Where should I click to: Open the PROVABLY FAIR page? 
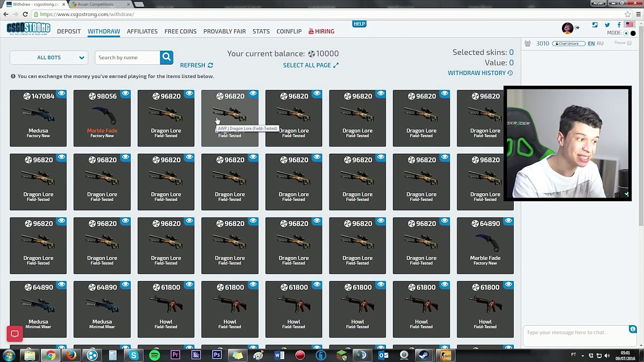click(x=224, y=31)
